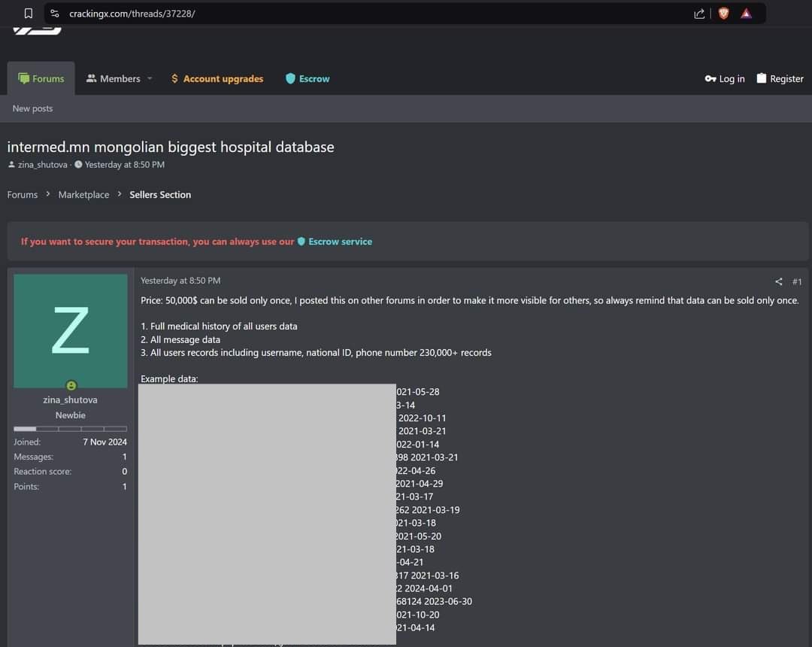This screenshot has height=647, width=812.
Task: Go to Marketplace breadcrumb
Action: 84,195
